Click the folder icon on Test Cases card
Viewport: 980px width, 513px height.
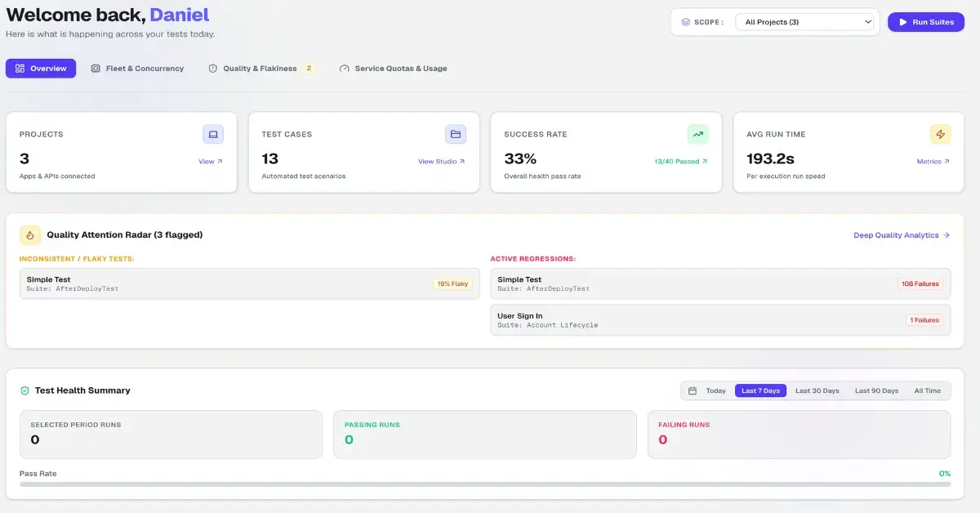456,134
